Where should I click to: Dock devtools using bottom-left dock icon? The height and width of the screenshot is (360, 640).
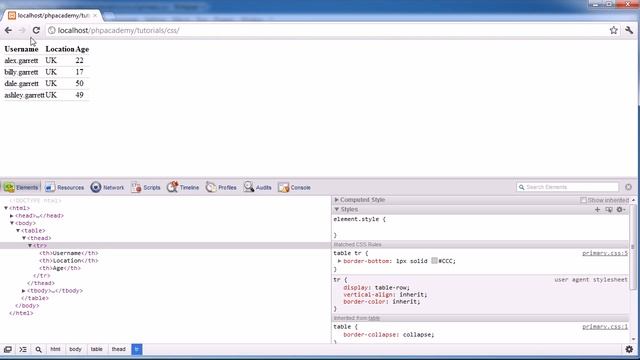point(8,349)
